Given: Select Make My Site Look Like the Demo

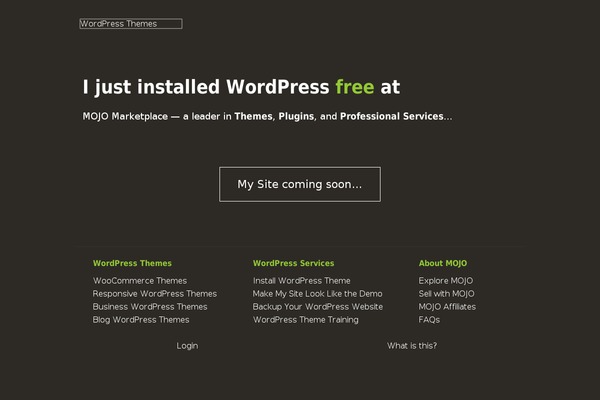Looking at the screenshot, I should point(318,294).
